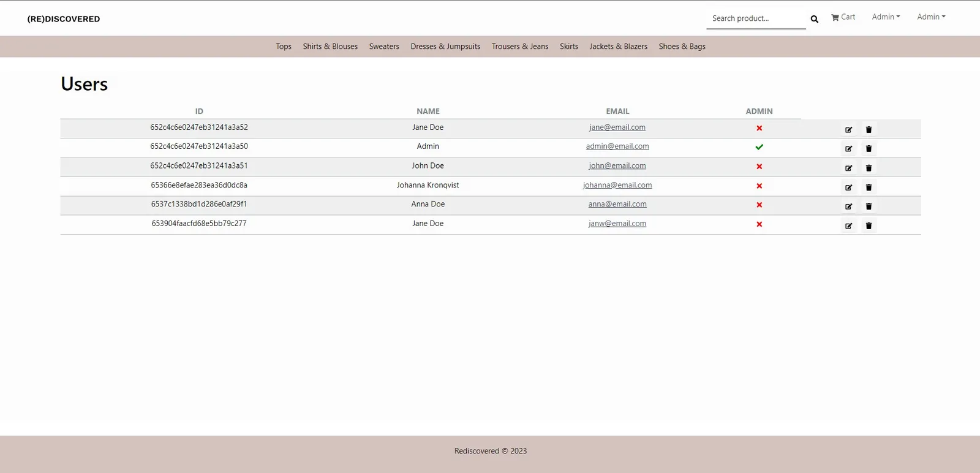The height and width of the screenshot is (473, 980).
Task: Edit user John Doe
Action: 849,168
